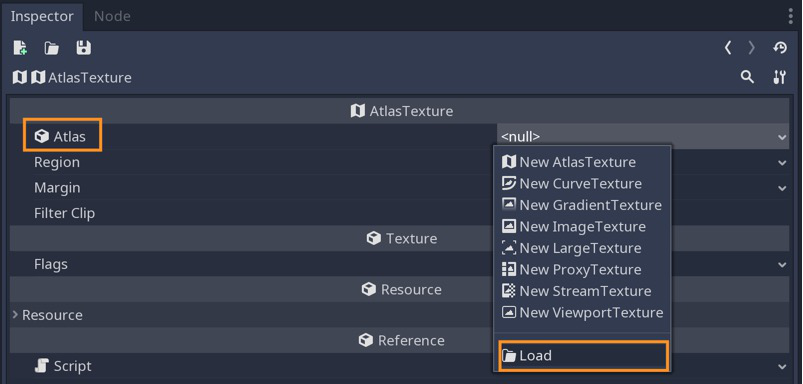803x384 pixels.
Task: Pick New ViewportTexture menu entry
Action: tap(582, 312)
